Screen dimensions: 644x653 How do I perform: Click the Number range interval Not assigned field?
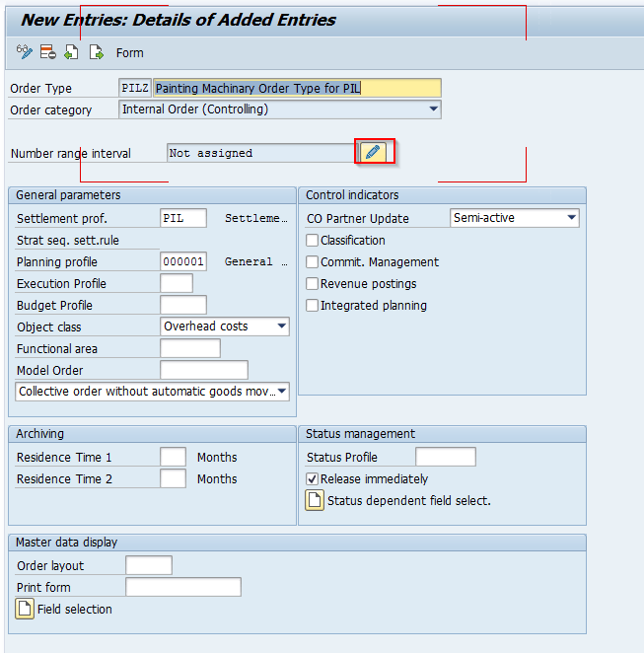coord(262,153)
